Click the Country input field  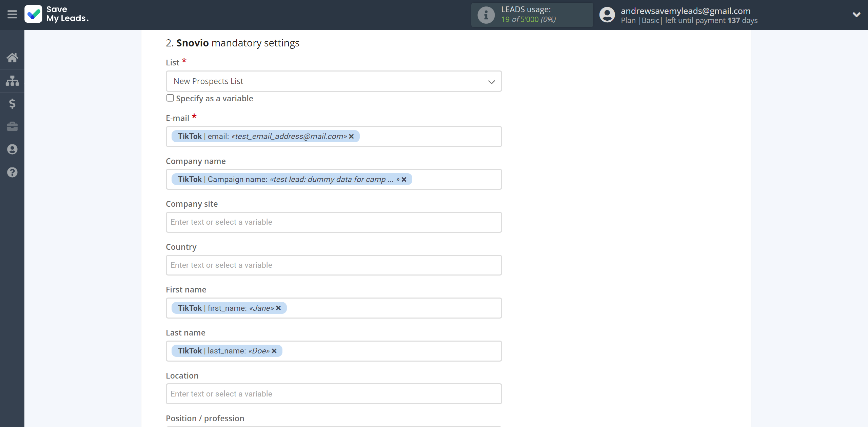click(334, 265)
